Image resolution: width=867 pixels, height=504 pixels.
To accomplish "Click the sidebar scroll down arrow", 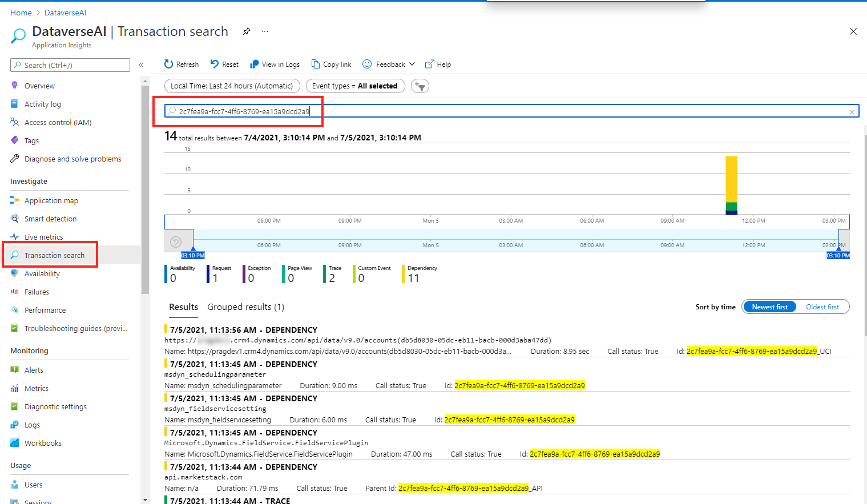I will 145,500.
